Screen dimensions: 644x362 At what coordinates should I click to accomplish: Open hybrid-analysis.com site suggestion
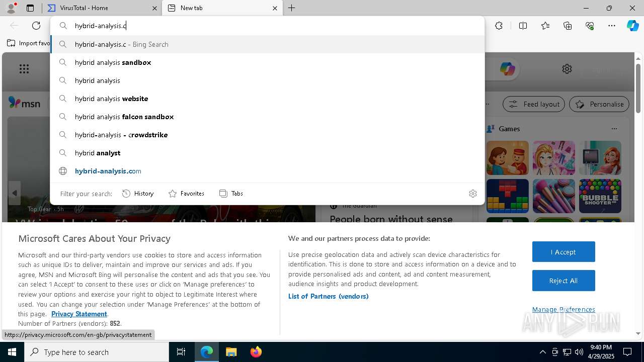point(267,171)
